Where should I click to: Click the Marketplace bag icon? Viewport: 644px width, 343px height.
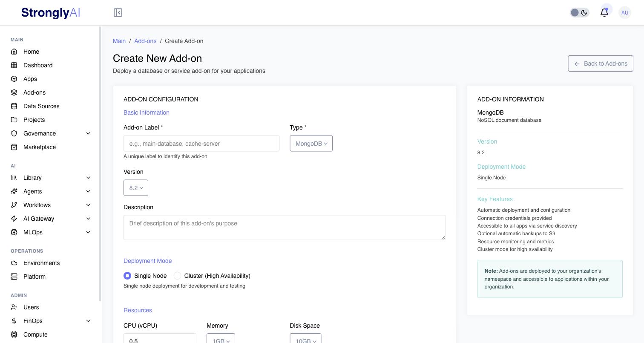(x=14, y=147)
